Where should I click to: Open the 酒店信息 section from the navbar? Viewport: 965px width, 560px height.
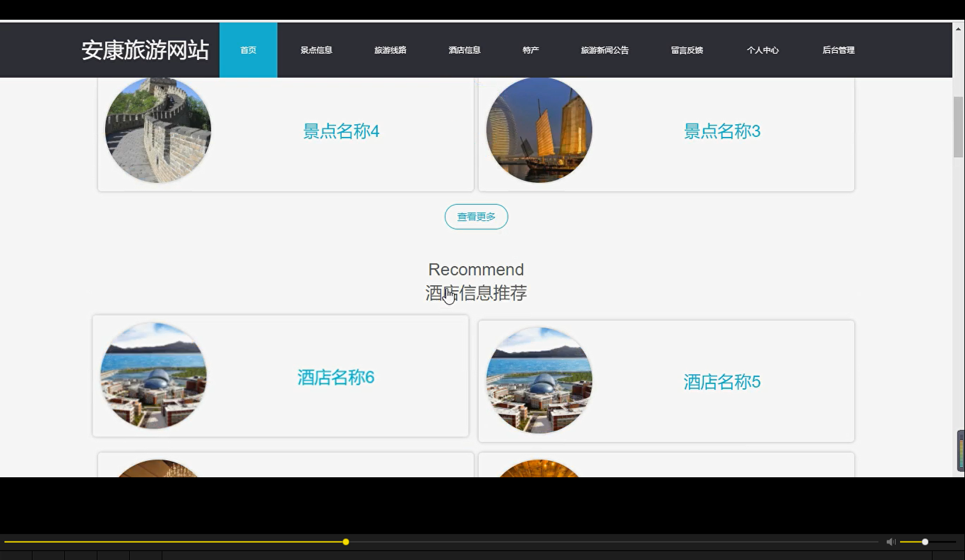(x=465, y=50)
